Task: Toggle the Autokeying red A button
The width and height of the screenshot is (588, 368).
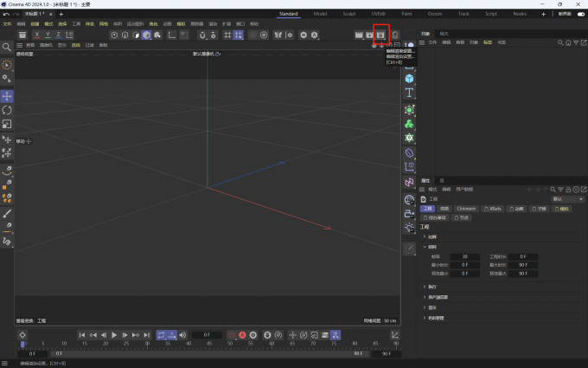Action: pyautogui.click(x=242, y=335)
